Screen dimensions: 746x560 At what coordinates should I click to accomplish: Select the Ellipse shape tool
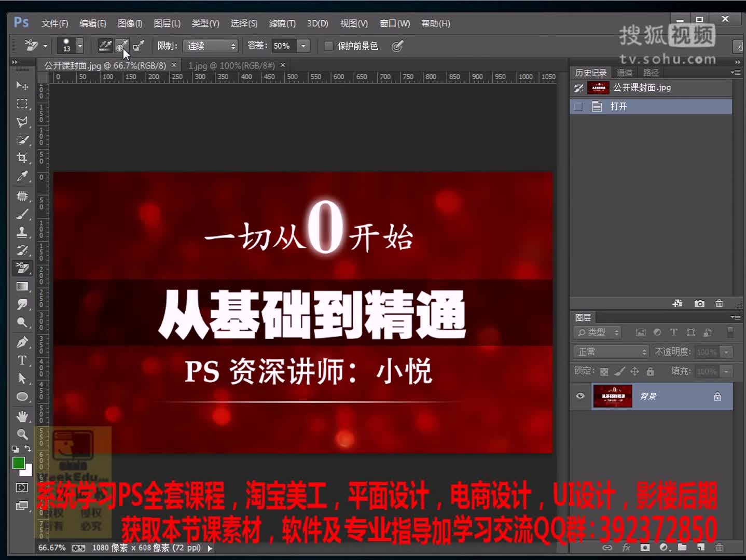pyautogui.click(x=22, y=397)
